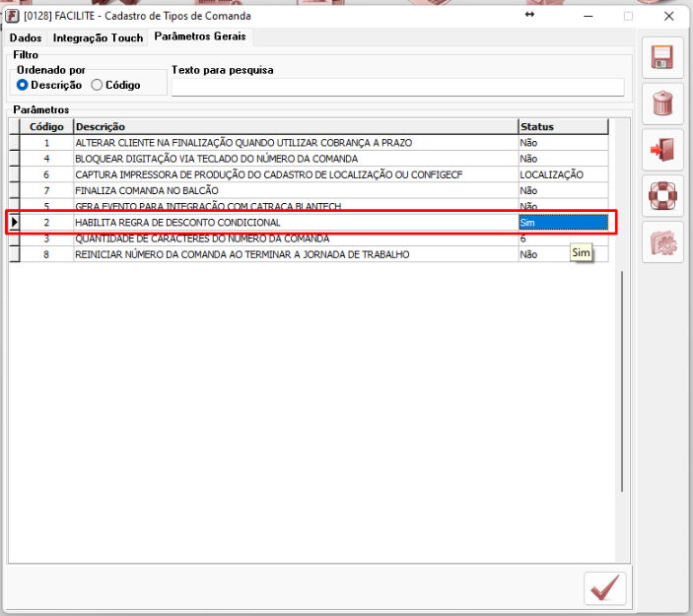This screenshot has height=616, width=693.
Task: Select row QUANTIDADE DE CARACTERES DO NUMERO
Action: coord(309,239)
